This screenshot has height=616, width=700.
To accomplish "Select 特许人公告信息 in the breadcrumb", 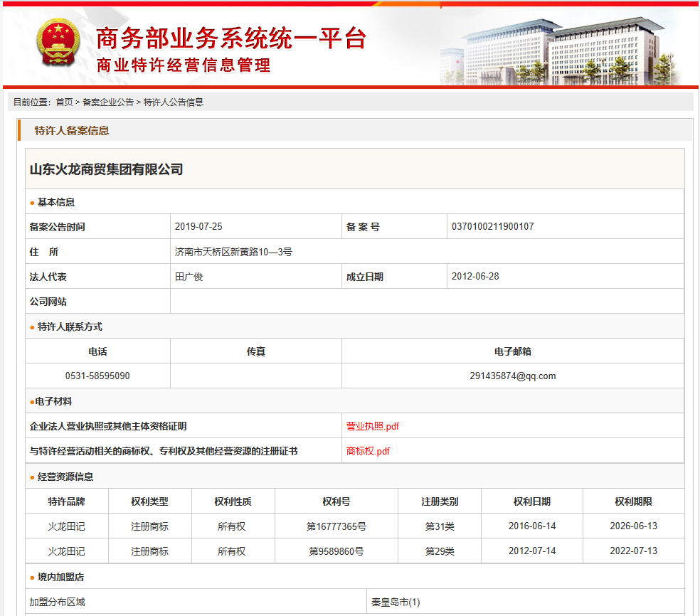I will click(x=173, y=102).
